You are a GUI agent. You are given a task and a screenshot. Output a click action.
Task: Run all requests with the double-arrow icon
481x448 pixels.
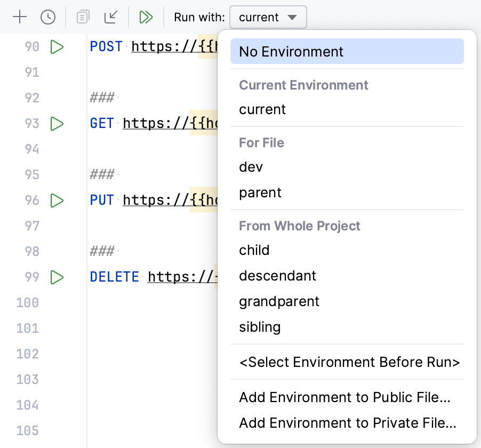(146, 17)
